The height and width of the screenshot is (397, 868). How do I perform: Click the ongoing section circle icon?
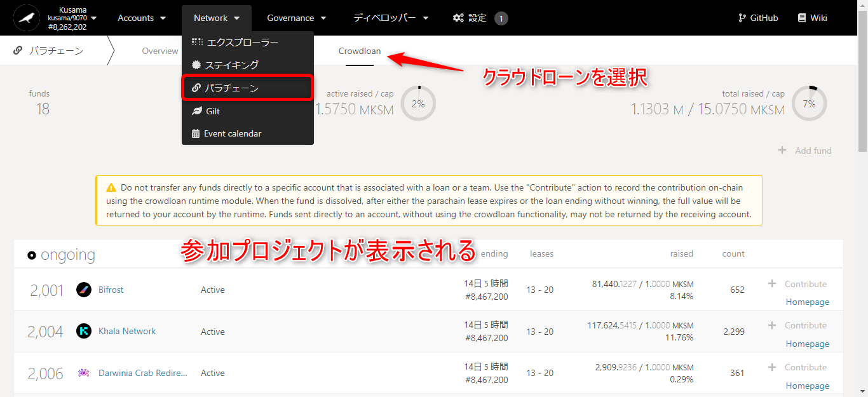click(32, 255)
